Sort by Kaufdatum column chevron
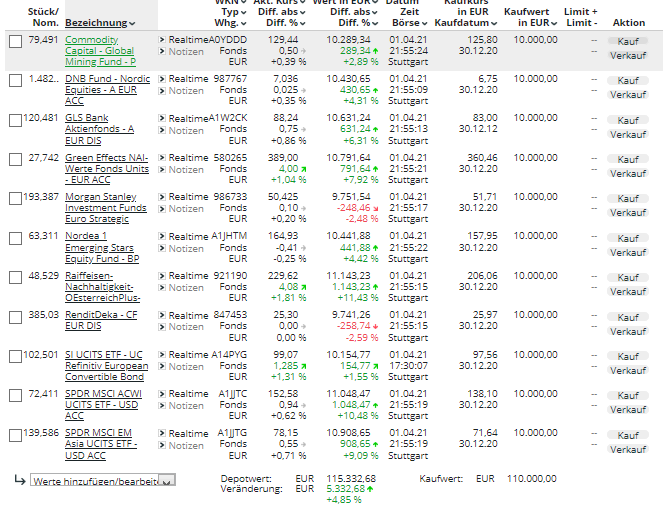Image resolution: width=663 pixels, height=514 pixels. 494,23
